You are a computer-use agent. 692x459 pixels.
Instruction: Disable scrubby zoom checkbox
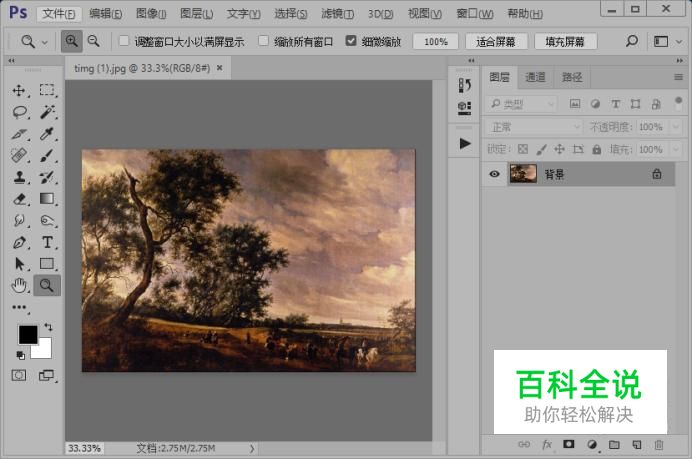pyautogui.click(x=351, y=41)
